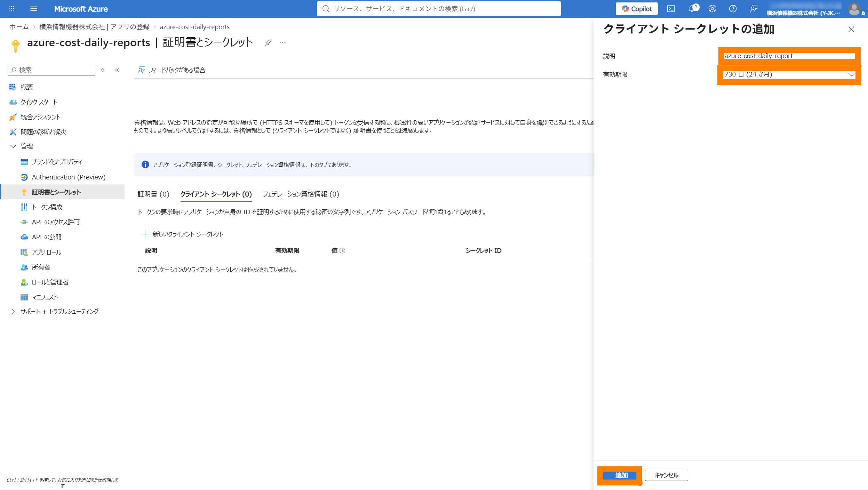The image size is (868, 490).
Task: Open the hamburger portal menu
Action: pos(34,9)
